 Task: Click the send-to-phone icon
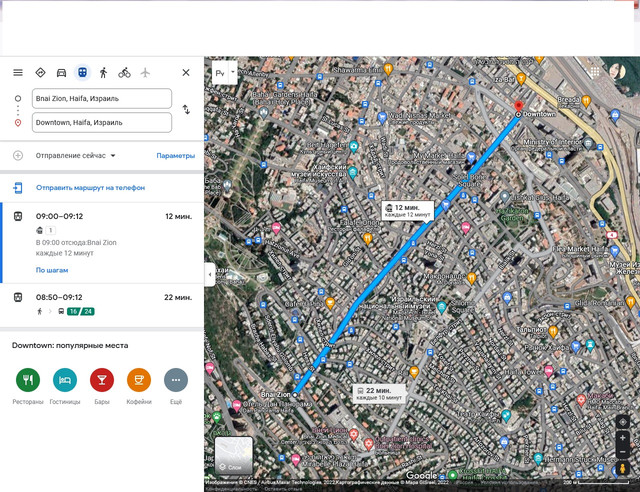(x=18, y=188)
